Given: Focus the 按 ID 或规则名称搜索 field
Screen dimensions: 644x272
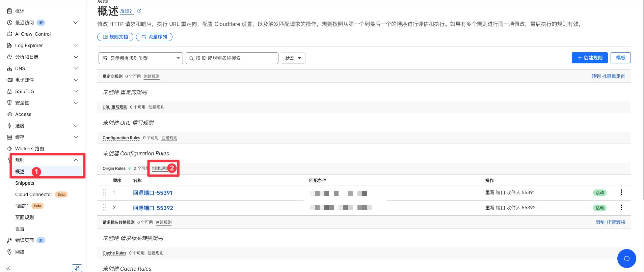Looking at the screenshot, I should click(232, 58).
